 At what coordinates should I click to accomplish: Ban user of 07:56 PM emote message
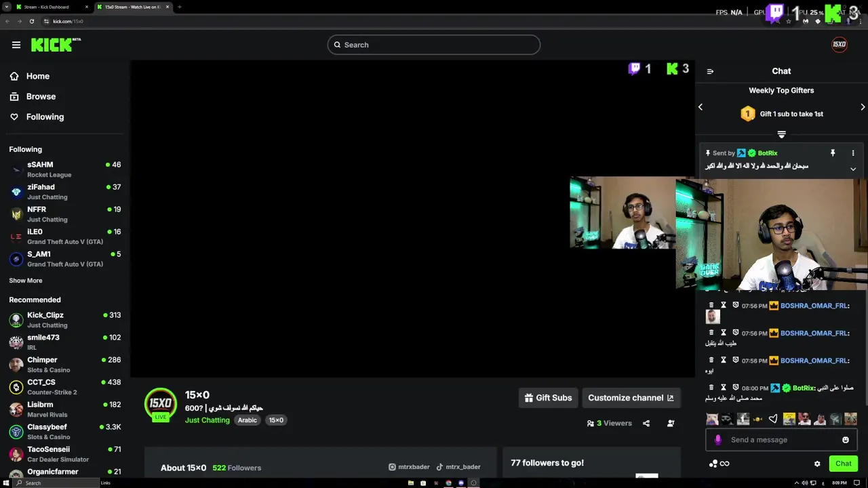pos(736,306)
